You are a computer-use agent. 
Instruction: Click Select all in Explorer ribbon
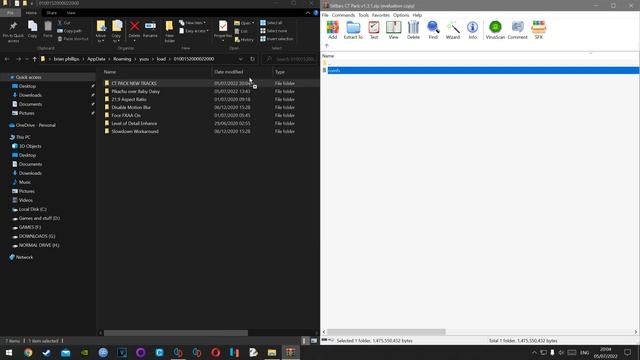271,23
